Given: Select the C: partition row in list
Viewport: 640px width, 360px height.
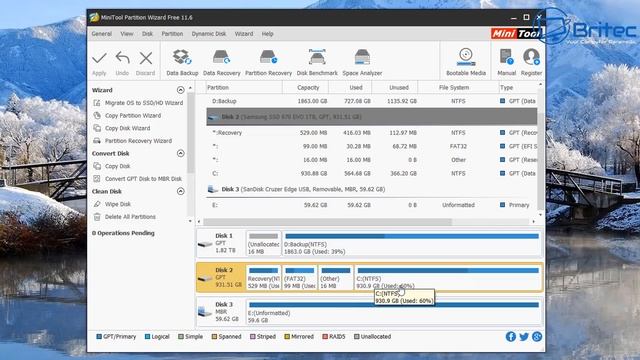Looking at the screenshot, I should pyautogui.click(x=371, y=173).
